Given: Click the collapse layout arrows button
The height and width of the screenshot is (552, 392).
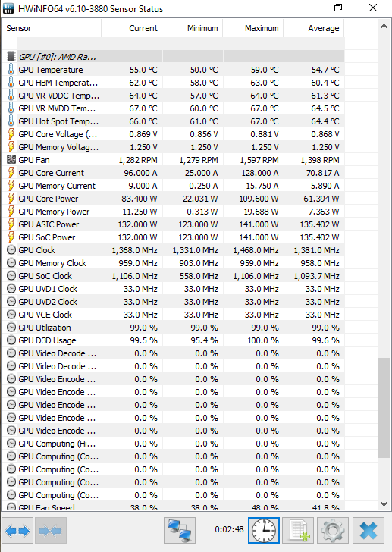Looking at the screenshot, I should coord(51,530).
